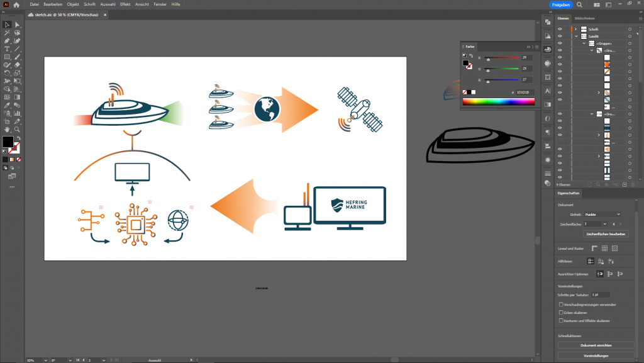Click the color spectrum bar in the Farbe panel
Viewport: 644px width, 363px height.
point(497,101)
